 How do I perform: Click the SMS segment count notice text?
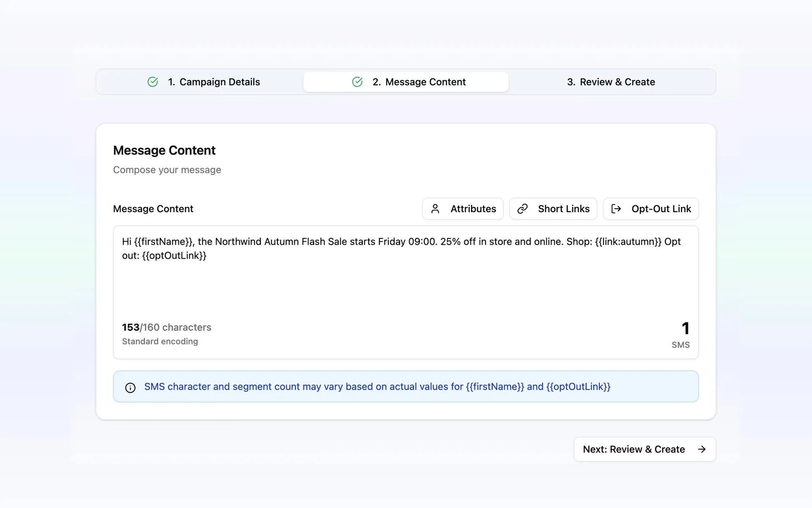tap(377, 387)
